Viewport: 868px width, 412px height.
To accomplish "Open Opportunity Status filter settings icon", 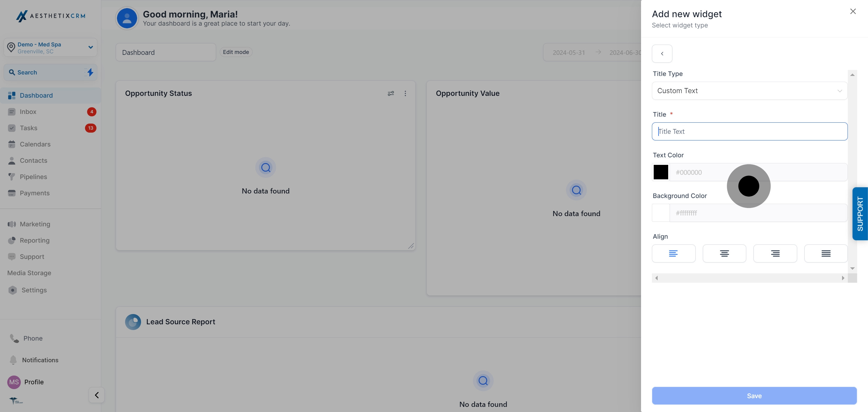I will pos(391,93).
